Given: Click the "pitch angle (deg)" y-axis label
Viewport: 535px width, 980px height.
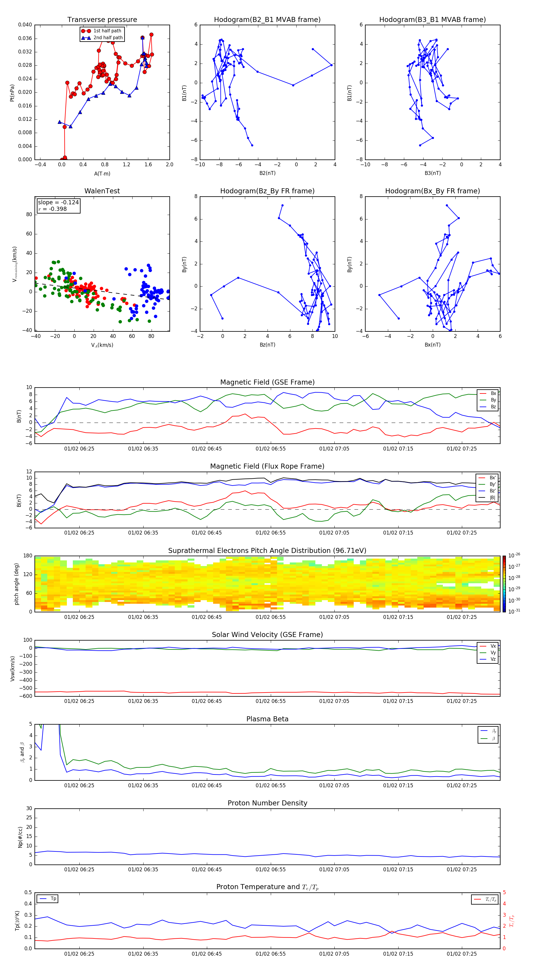Looking at the screenshot, I should tap(16, 584).
